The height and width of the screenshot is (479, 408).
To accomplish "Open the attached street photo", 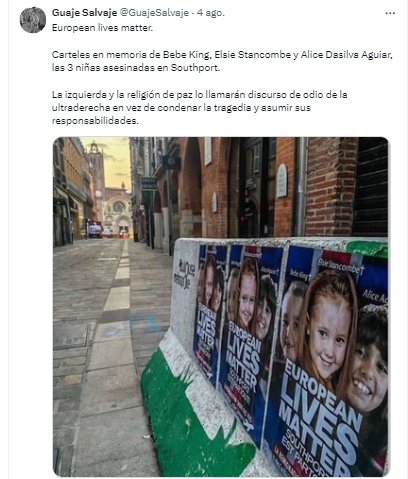I will 221,306.
